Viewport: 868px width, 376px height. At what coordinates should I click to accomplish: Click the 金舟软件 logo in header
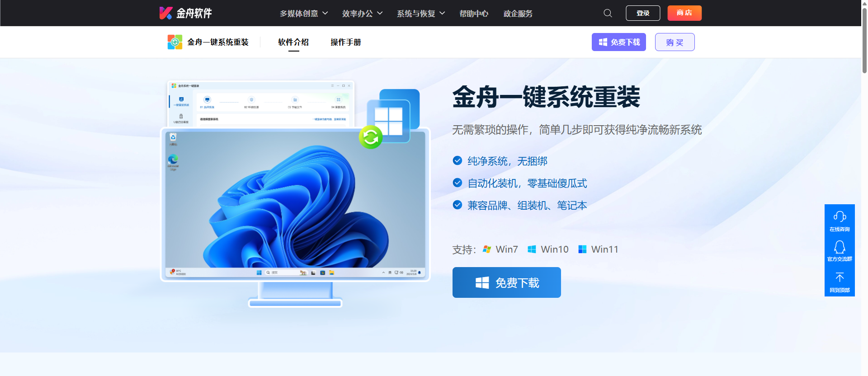[186, 13]
